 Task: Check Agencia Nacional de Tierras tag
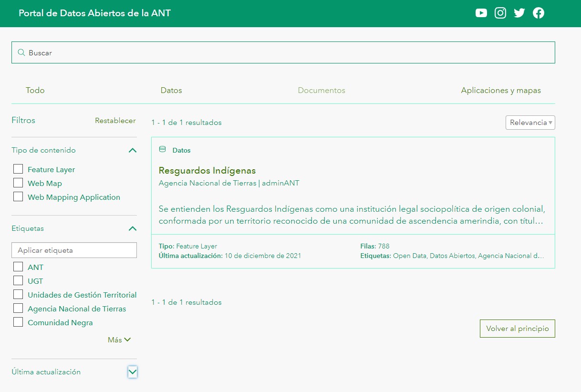click(18, 308)
